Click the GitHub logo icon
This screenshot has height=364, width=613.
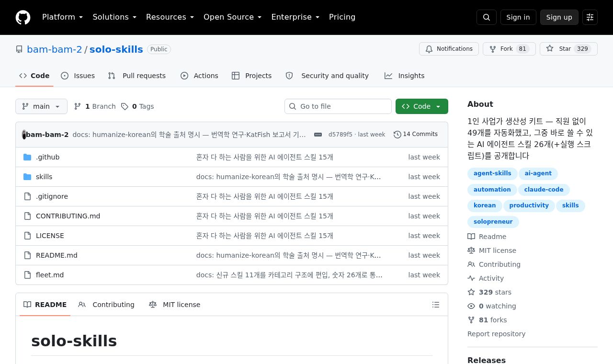pyautogui.click(x=23, y=17)
